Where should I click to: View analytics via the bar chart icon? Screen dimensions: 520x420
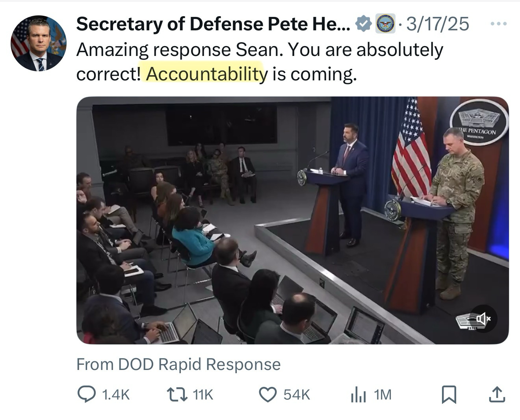358,395
